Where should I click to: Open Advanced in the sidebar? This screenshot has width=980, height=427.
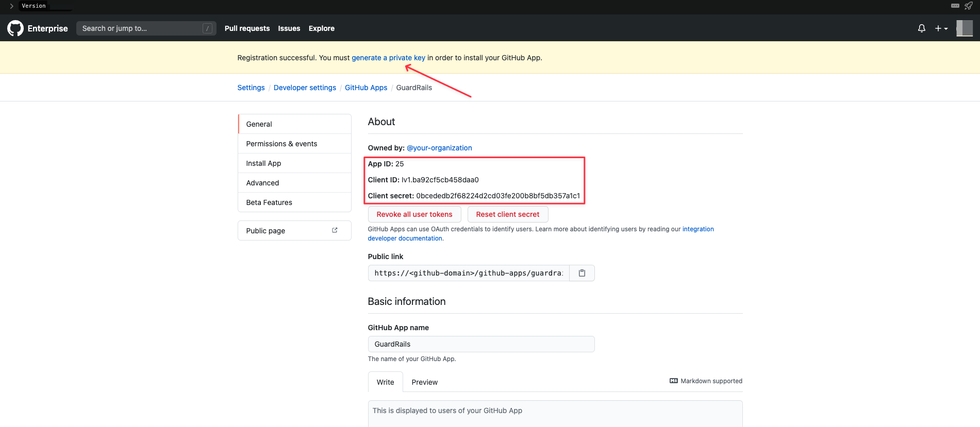coord(294,183)
